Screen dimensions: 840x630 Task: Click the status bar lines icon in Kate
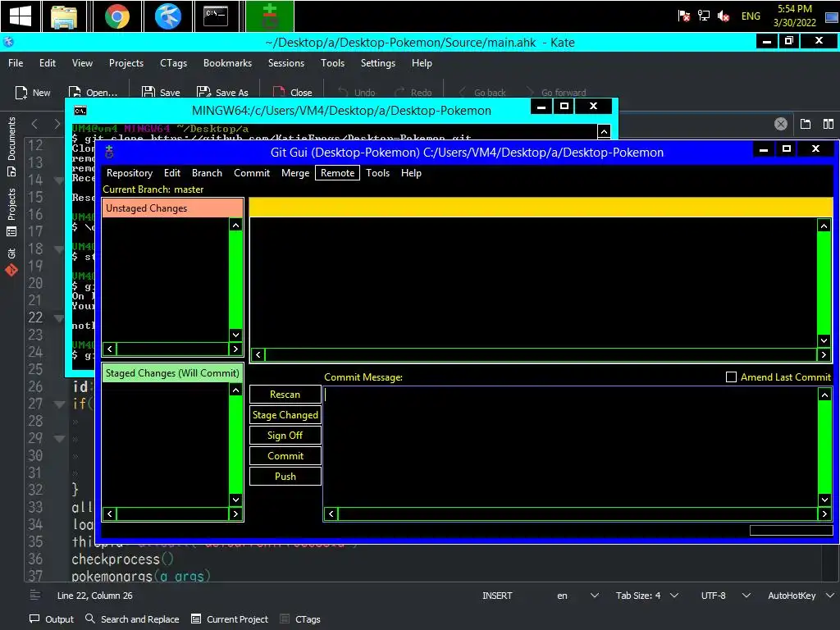coord(34,595)
